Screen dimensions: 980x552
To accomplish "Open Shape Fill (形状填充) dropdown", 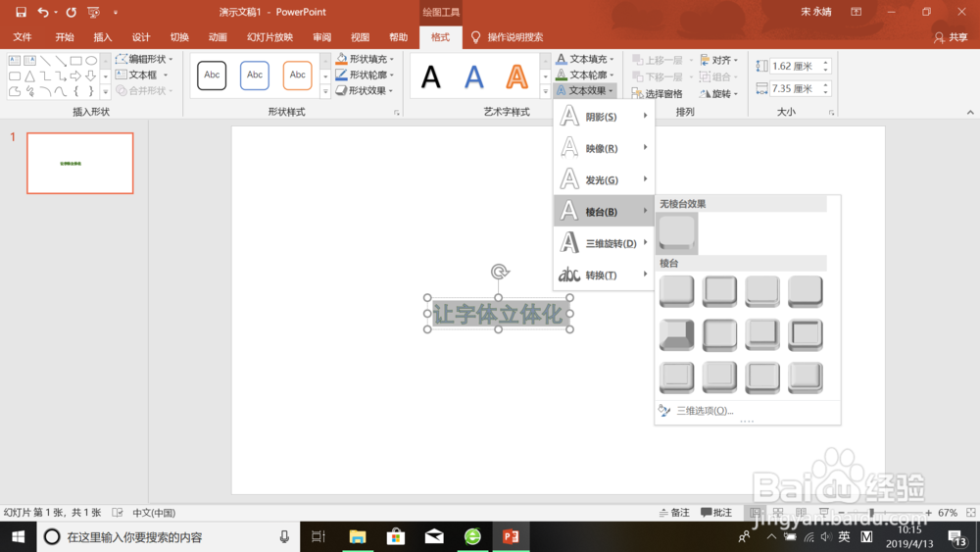I will click(365, 59).
